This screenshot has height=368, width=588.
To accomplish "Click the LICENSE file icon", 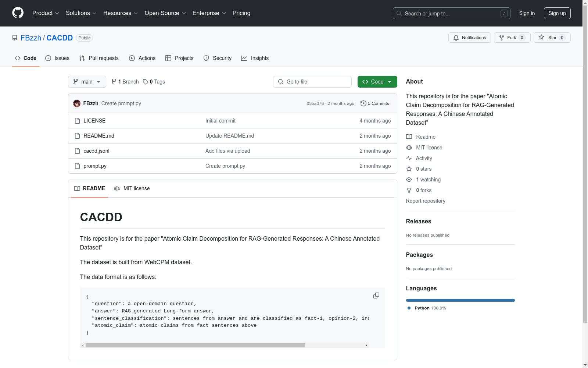I will coord(77,121).
